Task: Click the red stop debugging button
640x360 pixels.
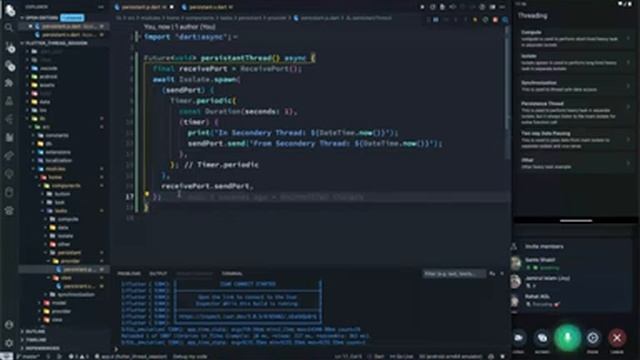Action: pos(496,20)
